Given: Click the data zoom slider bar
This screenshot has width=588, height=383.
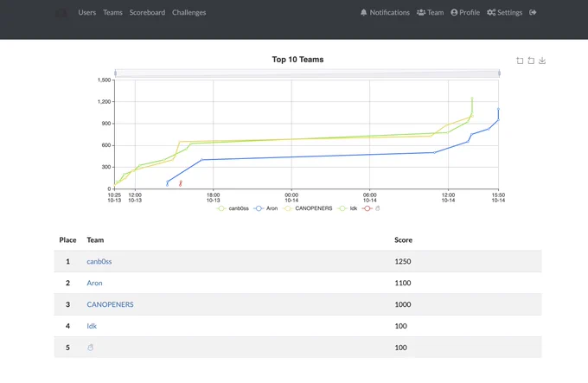Looking at the screenshot, I should click(x=307, y=73).
